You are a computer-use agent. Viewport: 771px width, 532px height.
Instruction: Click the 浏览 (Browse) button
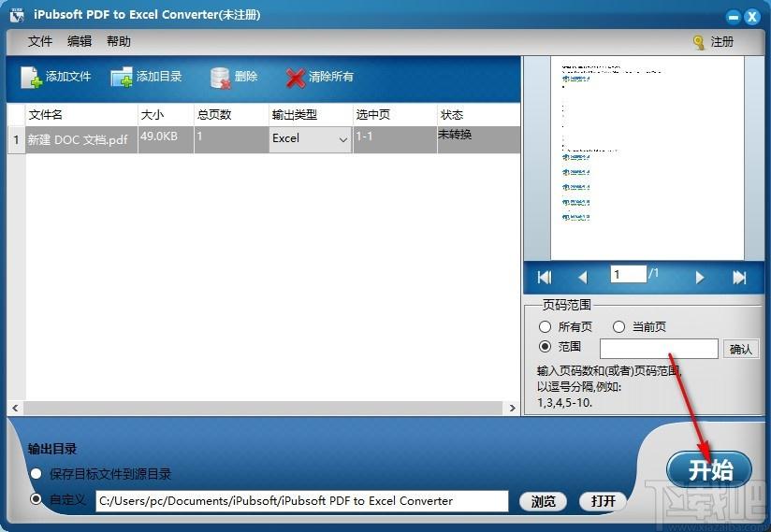543,501
